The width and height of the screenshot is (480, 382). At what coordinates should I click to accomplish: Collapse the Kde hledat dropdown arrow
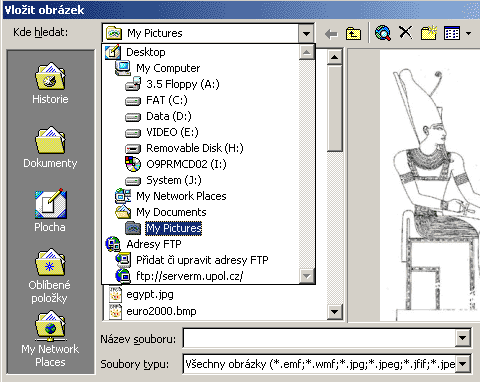(306, 33)
